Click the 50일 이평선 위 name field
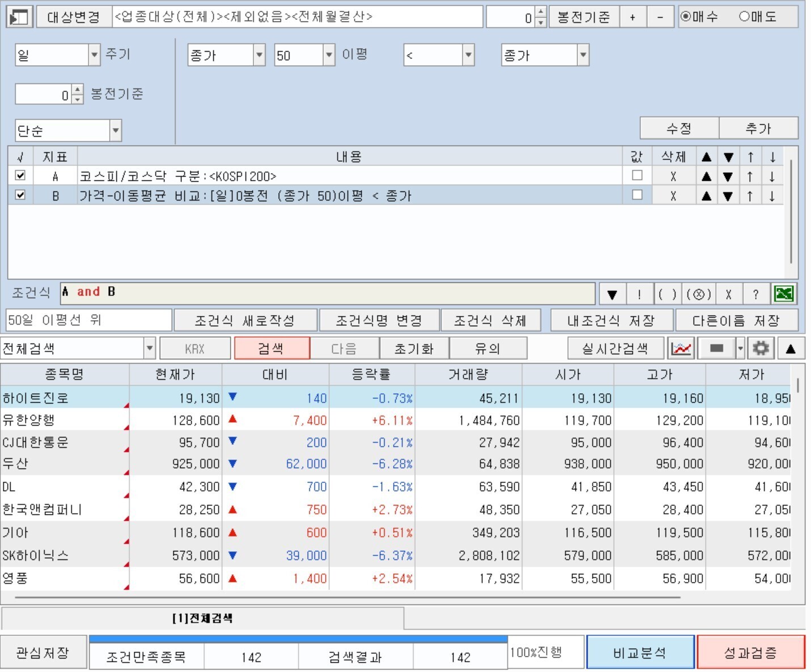811x672 pixels. 88,320
